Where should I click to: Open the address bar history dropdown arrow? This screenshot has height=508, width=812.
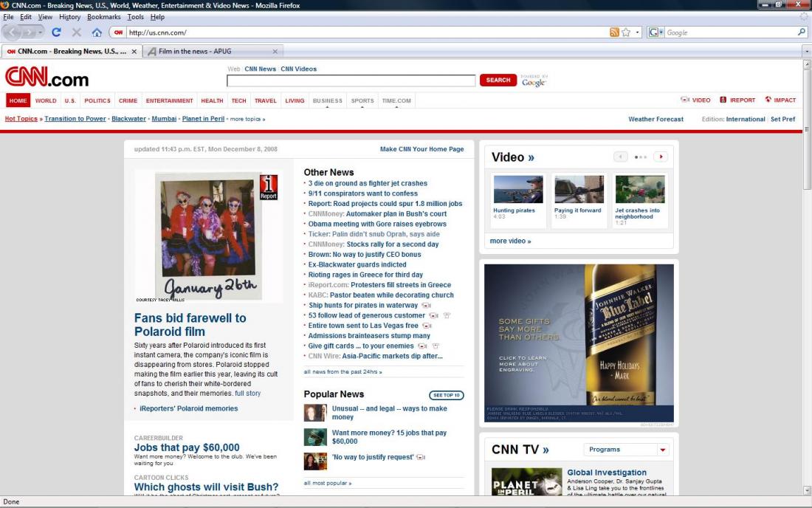[x=638, y=32]
